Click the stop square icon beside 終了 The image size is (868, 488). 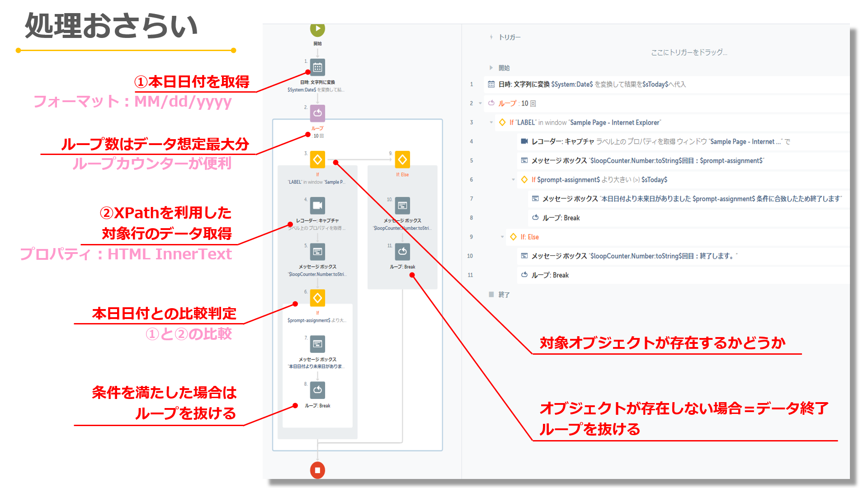491,294
